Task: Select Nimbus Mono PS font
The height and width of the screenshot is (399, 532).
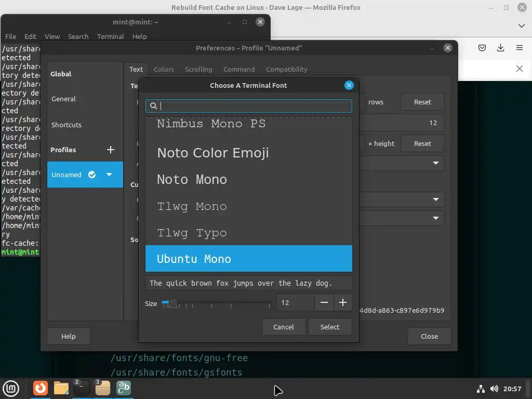Action: (249, 125)
